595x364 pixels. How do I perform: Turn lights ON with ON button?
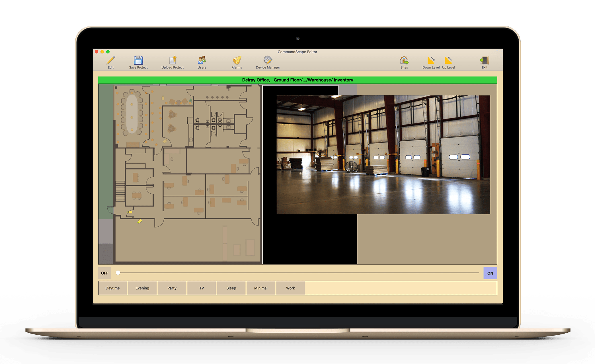pos(490,273)
